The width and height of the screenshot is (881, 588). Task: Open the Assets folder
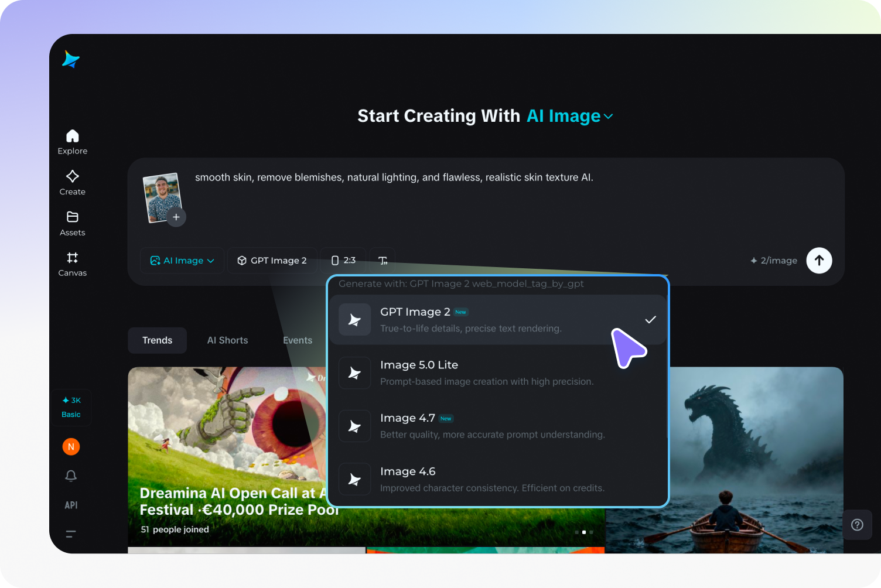coord(72,224)
